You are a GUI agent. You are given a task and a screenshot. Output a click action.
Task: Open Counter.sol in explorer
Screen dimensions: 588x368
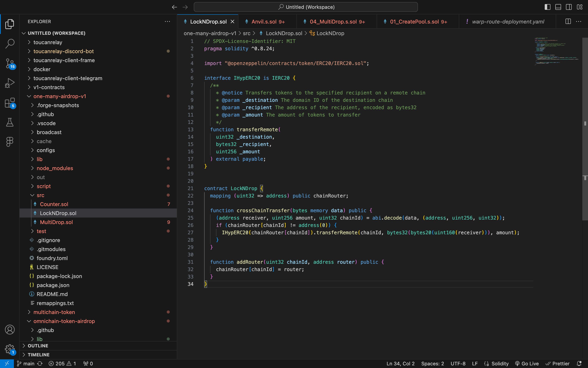[x=98, y=204]
